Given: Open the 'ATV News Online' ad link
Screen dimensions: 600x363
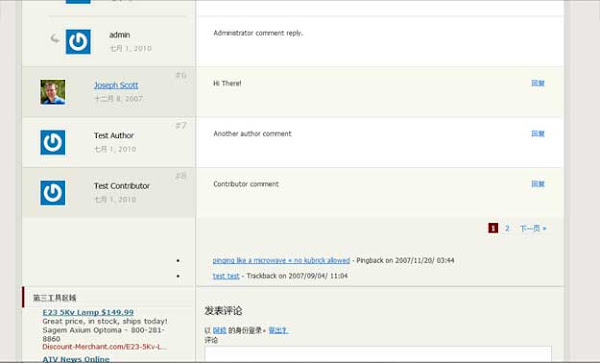Looking at the screenshot, I should tap(76, 359).
